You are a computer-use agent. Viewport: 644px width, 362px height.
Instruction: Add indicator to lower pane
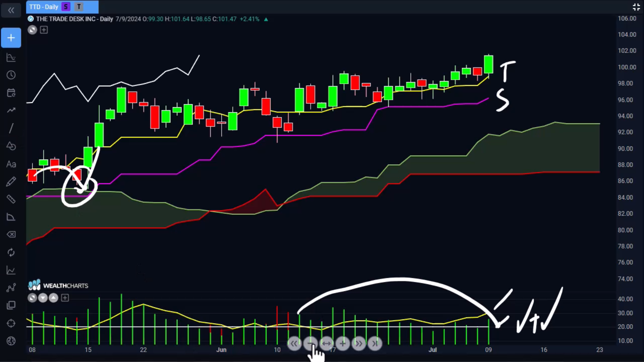coord(65,298)
